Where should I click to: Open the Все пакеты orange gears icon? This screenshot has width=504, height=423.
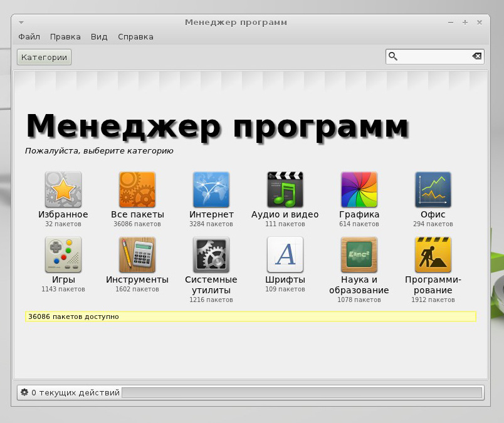tap(137, 189)
